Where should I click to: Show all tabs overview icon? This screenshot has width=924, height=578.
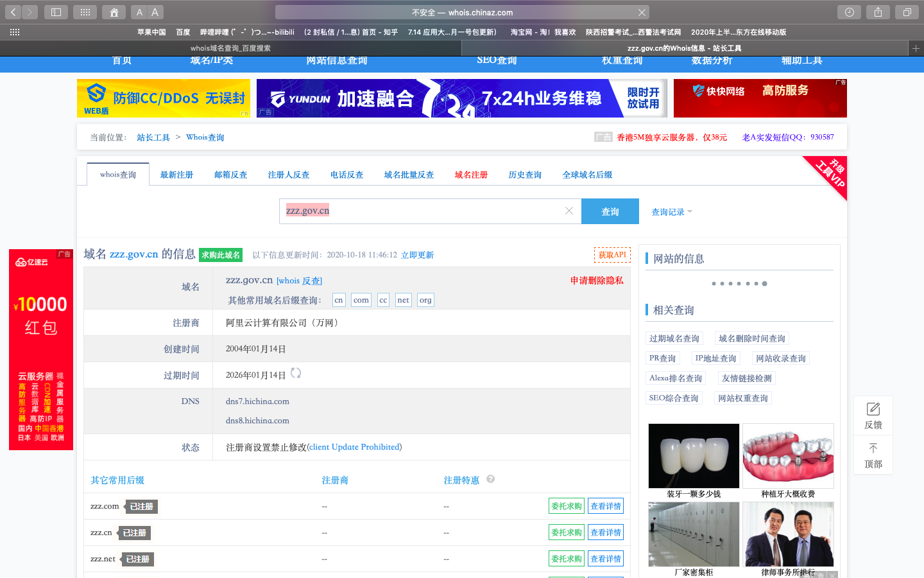(x=907, y=12)
